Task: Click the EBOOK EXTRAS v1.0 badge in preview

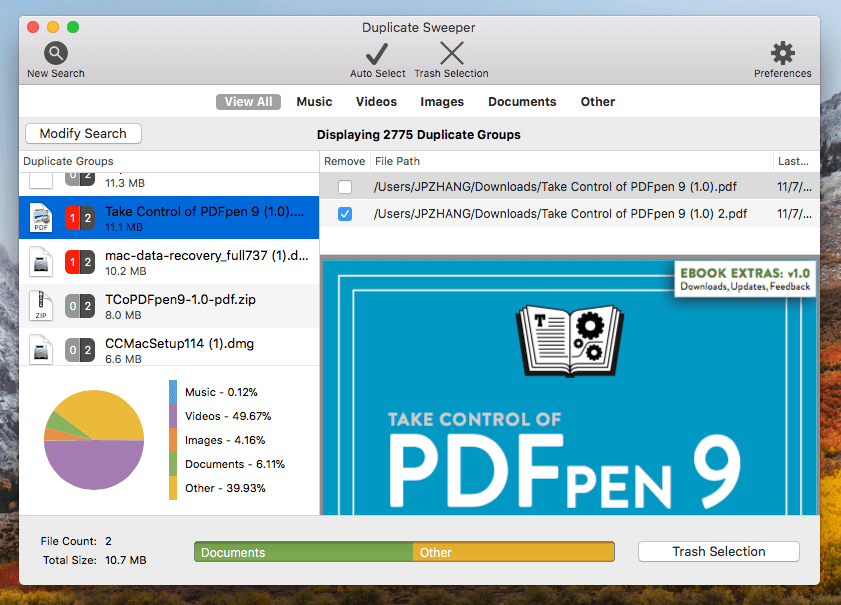Action: [x=745, y=278]
